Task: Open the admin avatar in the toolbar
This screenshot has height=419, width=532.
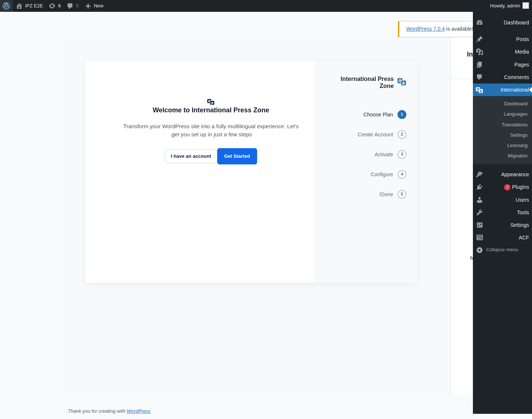Action: click(x=526, y=6)
